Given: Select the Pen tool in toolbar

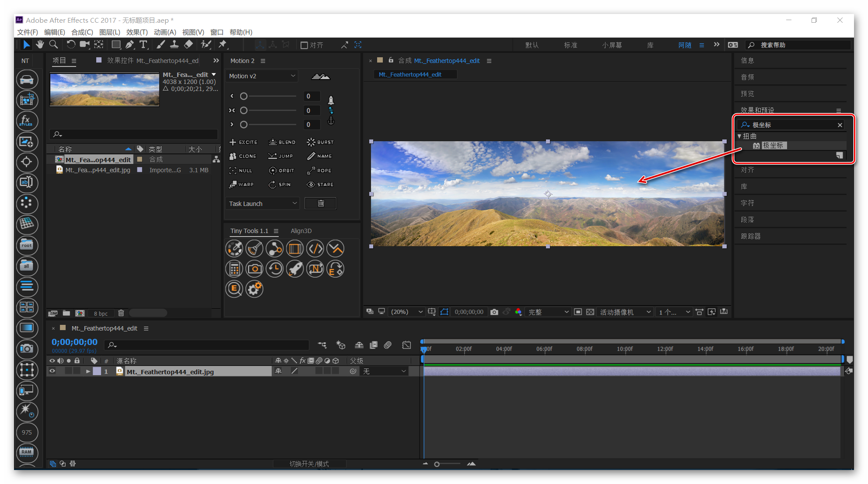Looking at the screenshot, I should 129,45.
